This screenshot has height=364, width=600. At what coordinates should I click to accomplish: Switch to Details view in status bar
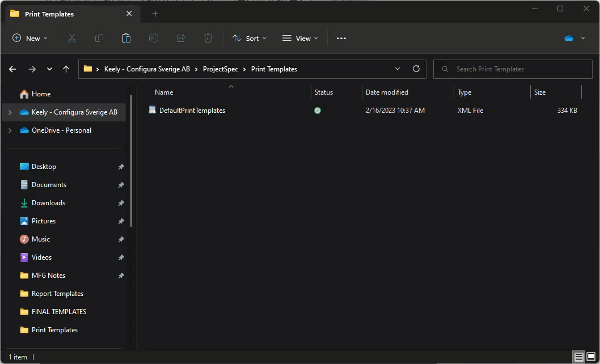(578, 357)
